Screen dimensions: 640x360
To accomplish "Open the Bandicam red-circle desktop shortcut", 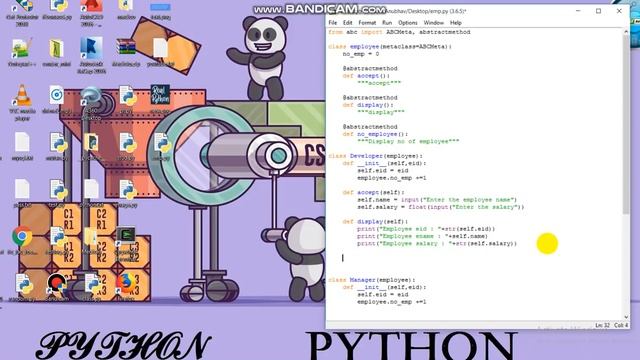I will 56,283.
